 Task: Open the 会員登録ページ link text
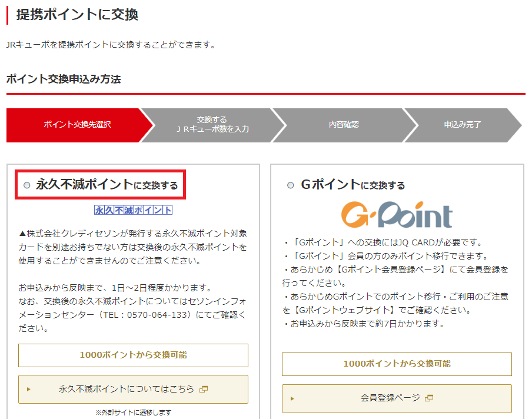click(390, 398)
